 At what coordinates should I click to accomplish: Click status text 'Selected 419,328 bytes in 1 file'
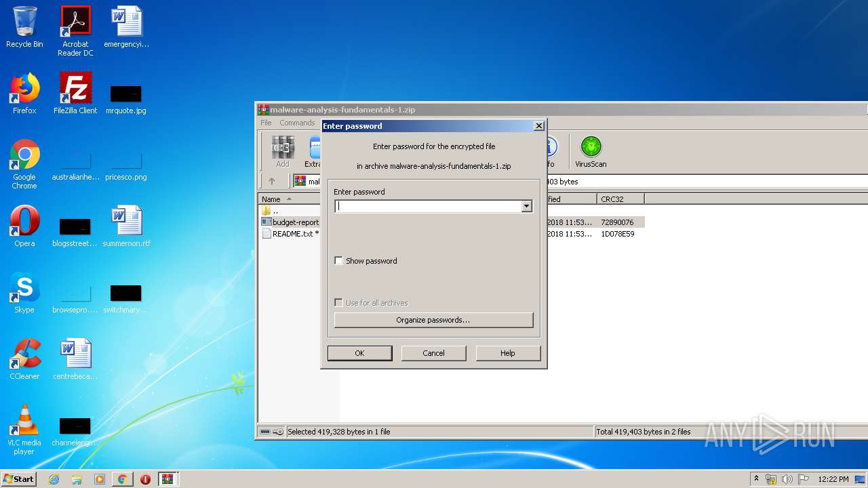pos(339,432)
